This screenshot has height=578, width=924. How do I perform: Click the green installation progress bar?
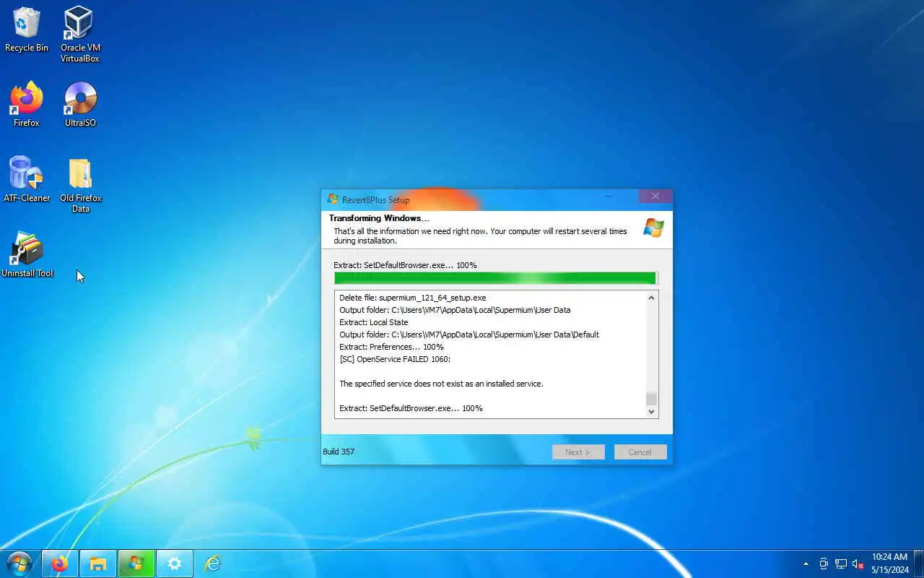coord(496,278)
